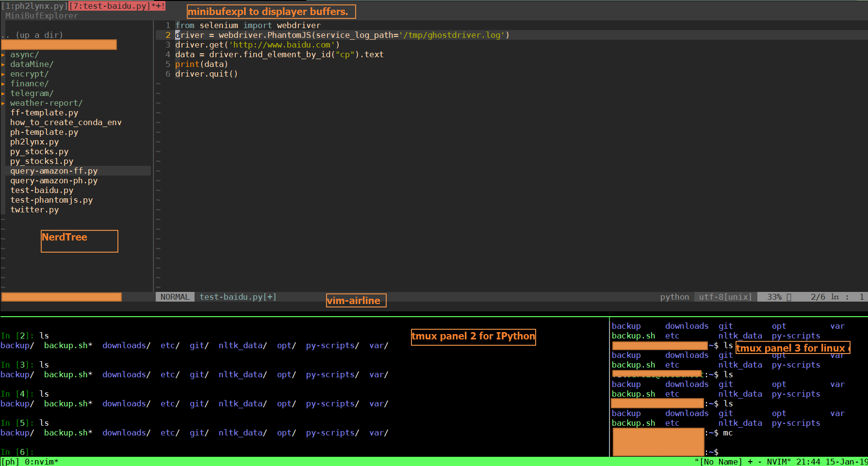Select py_stocks1.py in the file tree
The width and height of the screenshot is (868, 466).
42,161
